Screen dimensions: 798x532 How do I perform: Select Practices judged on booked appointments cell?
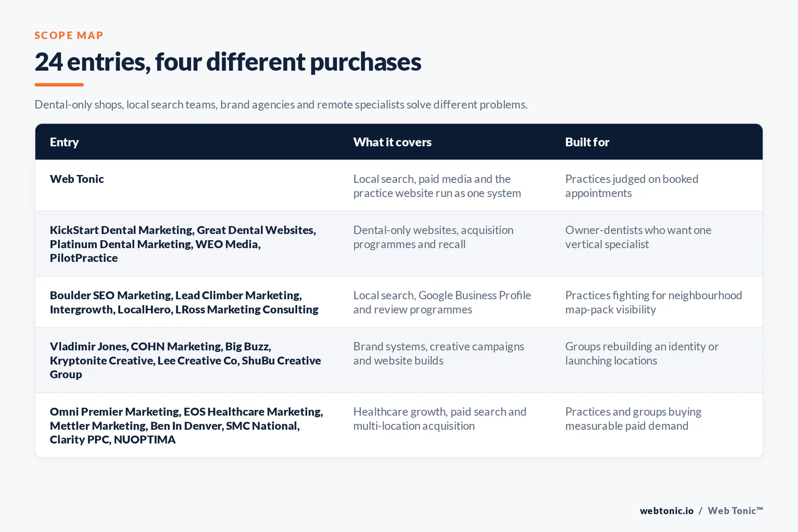click(x=631, y=186)
